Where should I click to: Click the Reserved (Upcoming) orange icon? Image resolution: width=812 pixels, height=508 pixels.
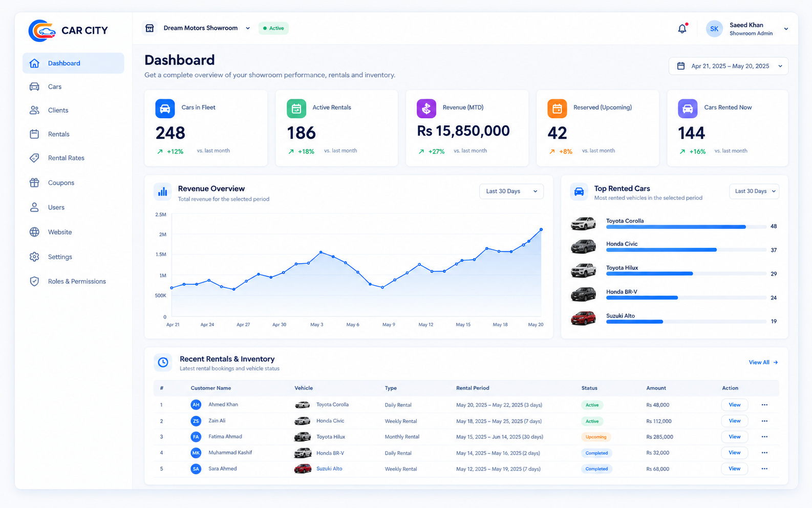(557, 109)
